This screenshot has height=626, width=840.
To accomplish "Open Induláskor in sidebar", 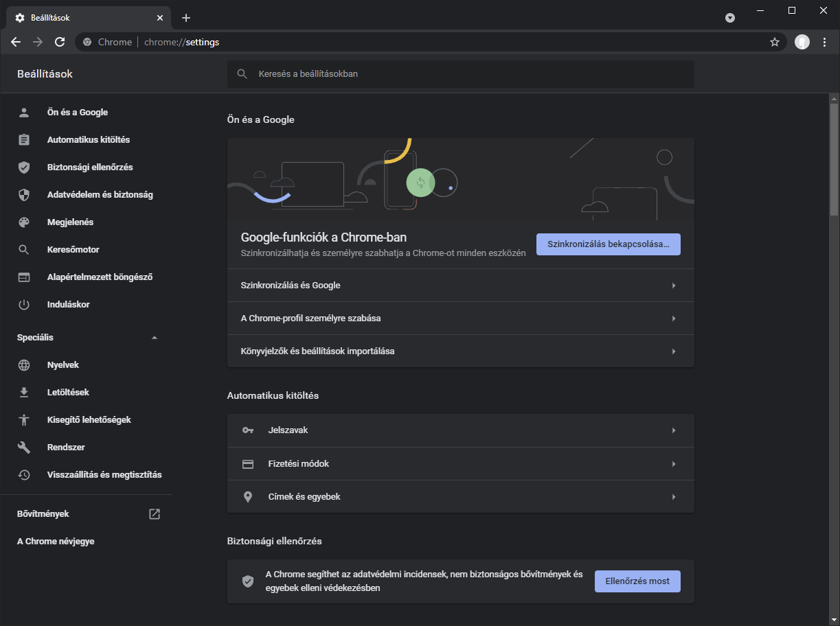I will click(x=69, y=304).
